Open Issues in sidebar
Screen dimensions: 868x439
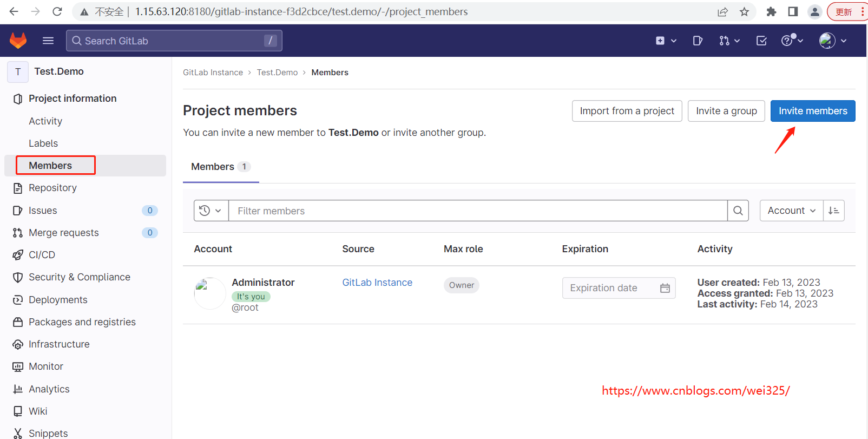pyautogui.click(x=43, y=211)
